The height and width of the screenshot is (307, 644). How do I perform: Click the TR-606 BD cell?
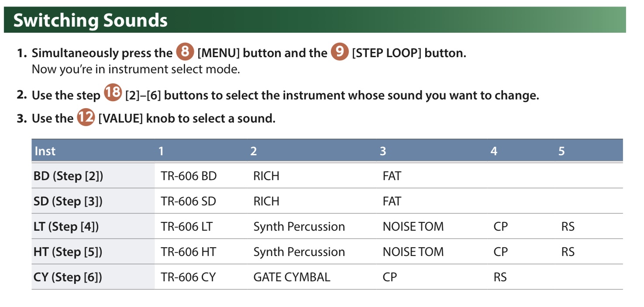click(x=189, y=176)
